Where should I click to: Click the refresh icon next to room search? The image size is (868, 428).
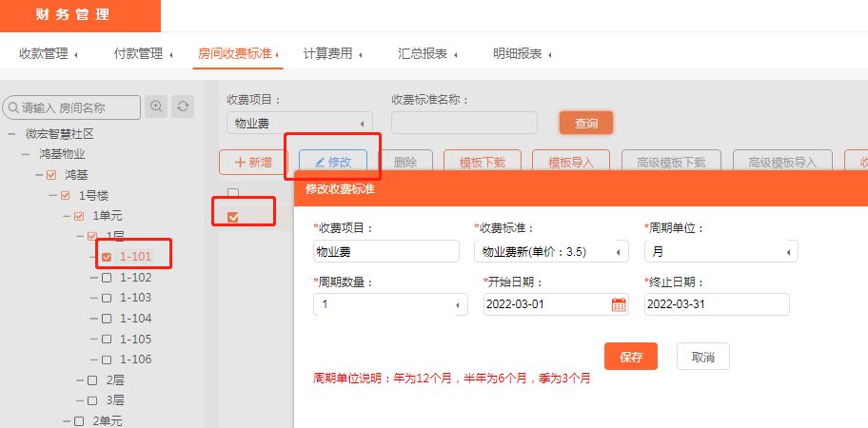183,107
